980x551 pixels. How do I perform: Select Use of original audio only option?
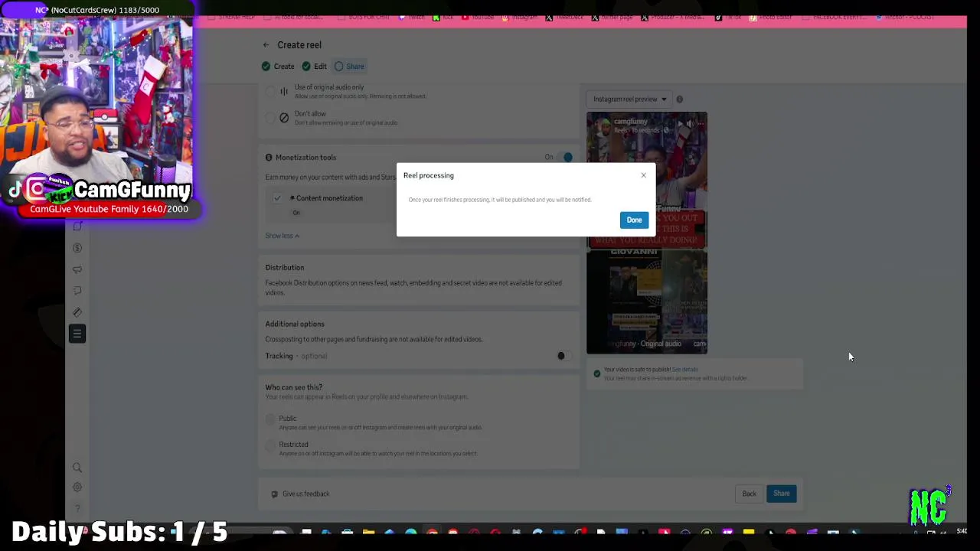pos(269,92)
